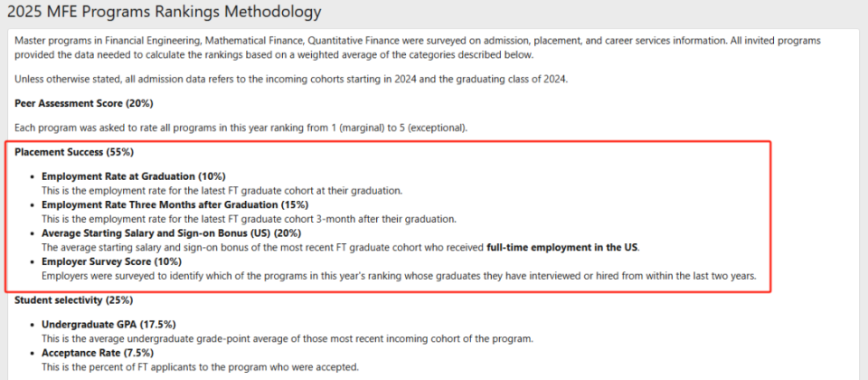Select Employment Rate at Graduation (10%) item
Screen dimensions: 868x380
[134, 176]
